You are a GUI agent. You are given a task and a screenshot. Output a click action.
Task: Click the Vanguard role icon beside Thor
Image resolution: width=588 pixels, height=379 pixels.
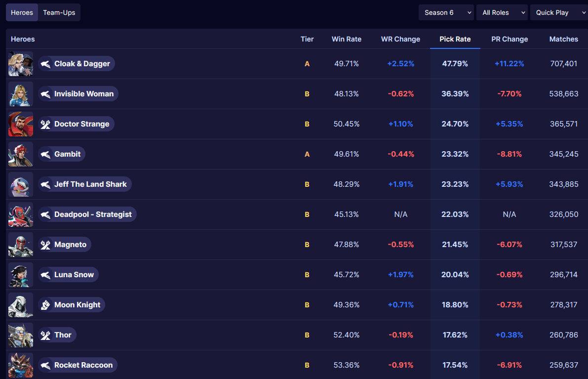coord(45,335)
